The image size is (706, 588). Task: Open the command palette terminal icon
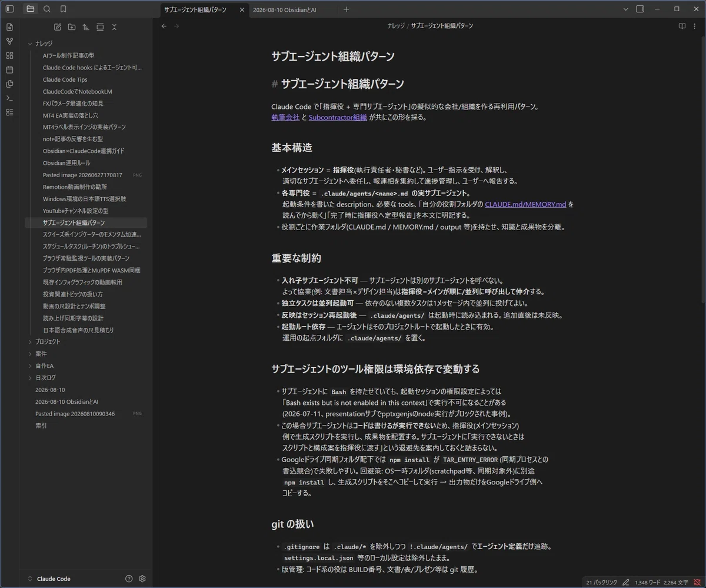[9, 98]
